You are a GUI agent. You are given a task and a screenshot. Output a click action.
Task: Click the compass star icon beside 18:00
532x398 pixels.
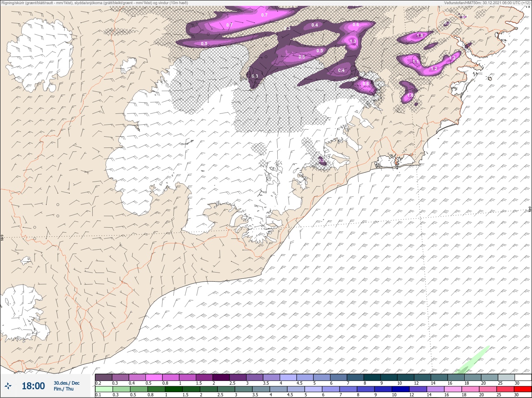tap(8, 386)
